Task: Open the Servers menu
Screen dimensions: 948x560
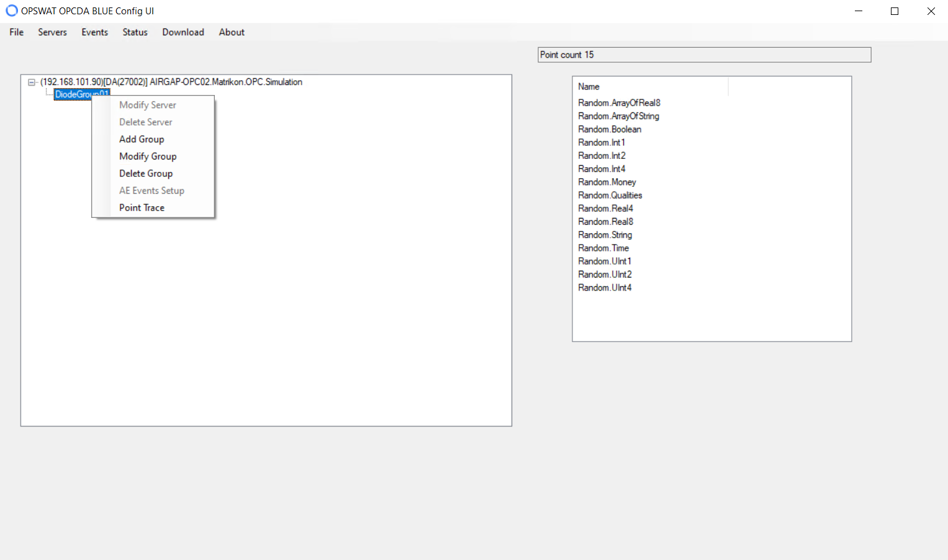Action: tap(52, 32)
